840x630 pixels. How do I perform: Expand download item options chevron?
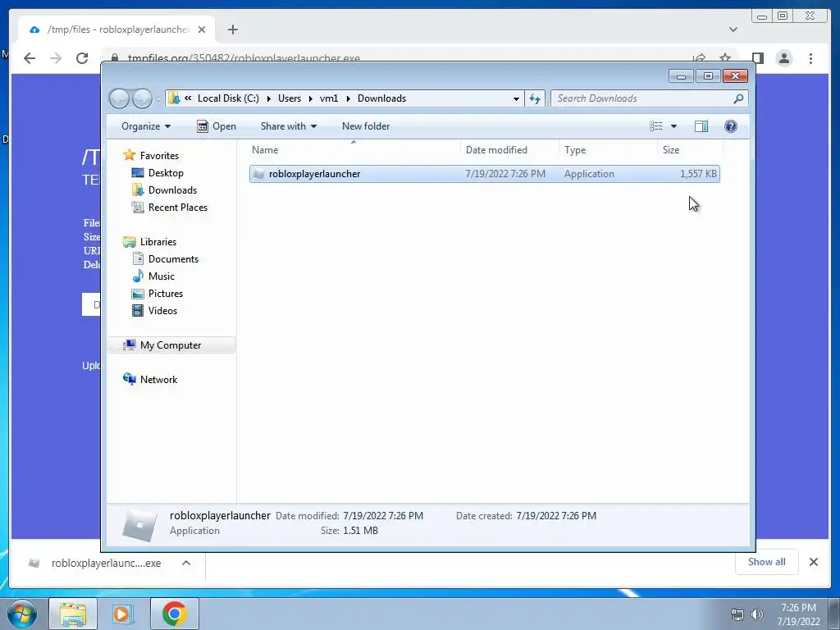(x=186, y=563)
